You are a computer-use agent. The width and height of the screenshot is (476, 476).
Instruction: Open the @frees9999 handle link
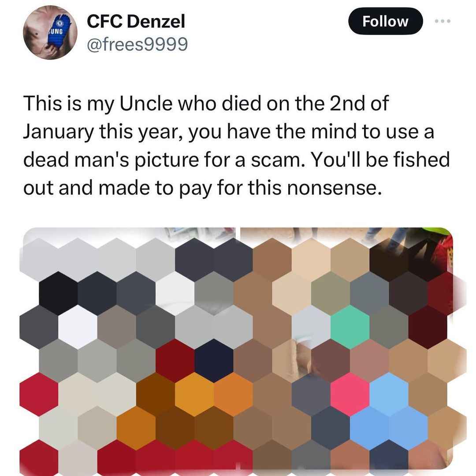[137, 45]
